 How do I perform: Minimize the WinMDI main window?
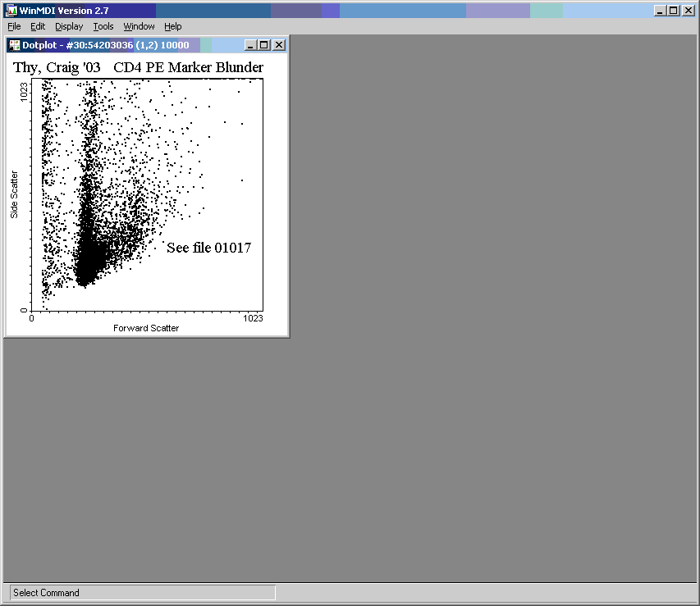pos(661,11)
